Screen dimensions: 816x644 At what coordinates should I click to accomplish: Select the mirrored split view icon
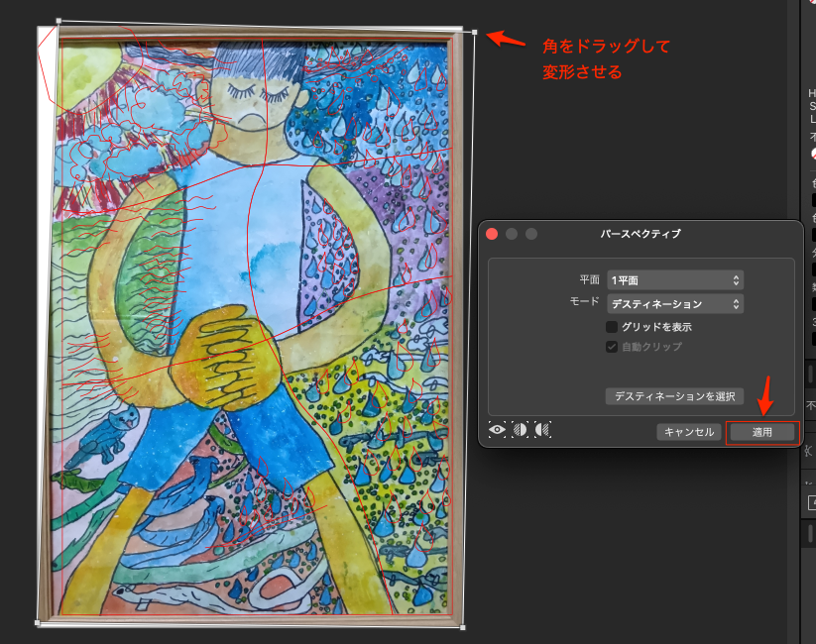541,430
